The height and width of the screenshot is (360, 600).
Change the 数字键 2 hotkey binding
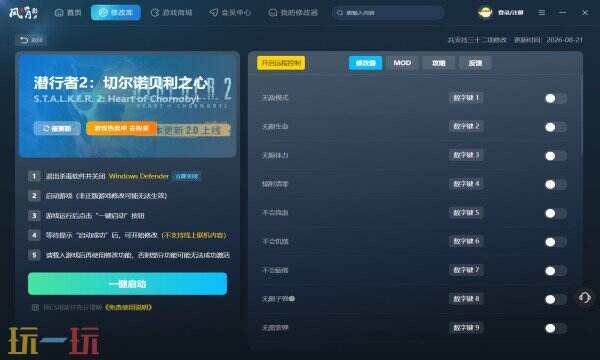coord(466,126)
